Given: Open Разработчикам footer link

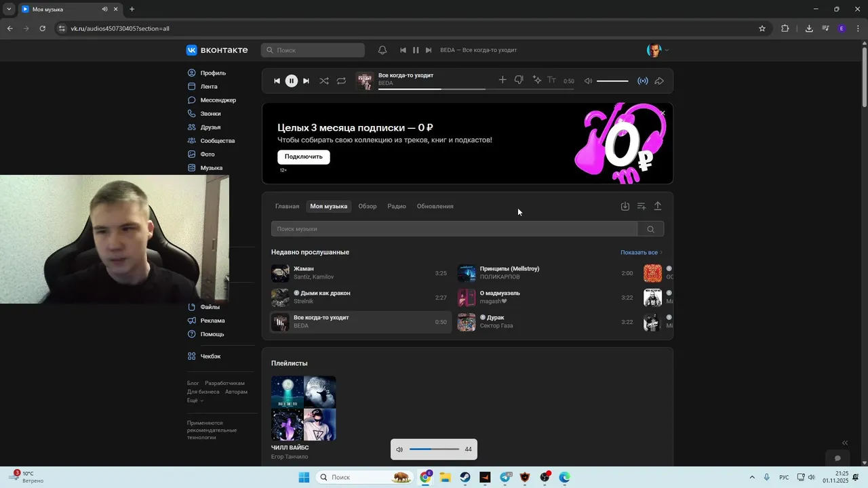Looking at the screenshot, I should [224, 383].
